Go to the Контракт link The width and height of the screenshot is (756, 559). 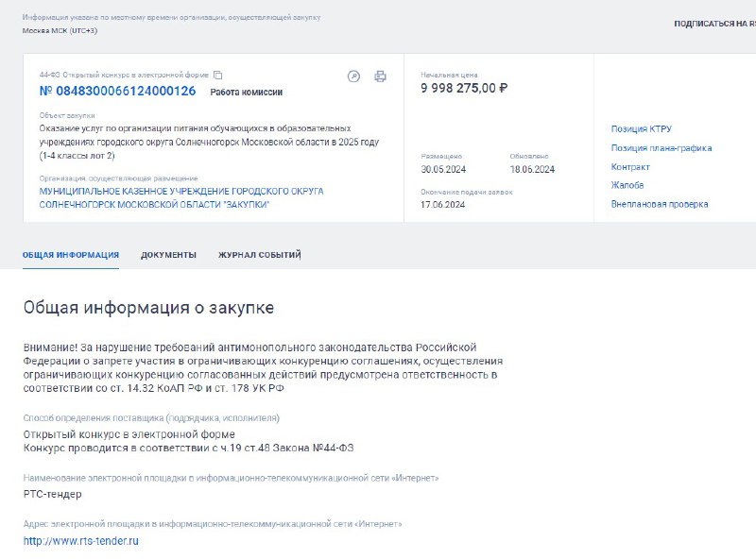(x=630, y=167)
